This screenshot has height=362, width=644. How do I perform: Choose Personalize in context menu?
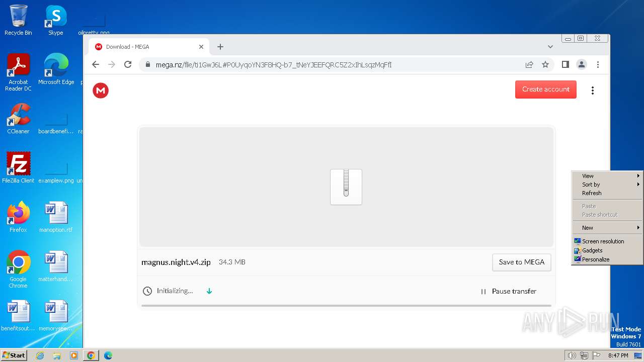[x=607, y=259]
